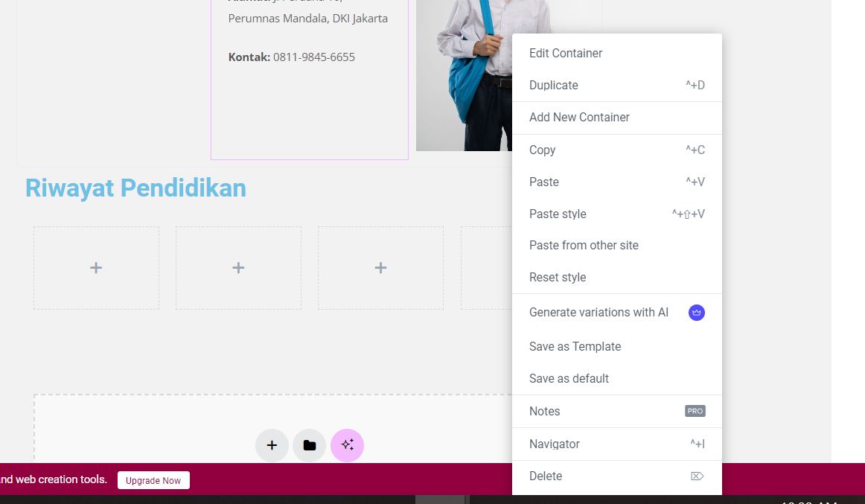
Task: Select Edit Container from the context menu
Action: pyautogui.click(x=565, y=53)
